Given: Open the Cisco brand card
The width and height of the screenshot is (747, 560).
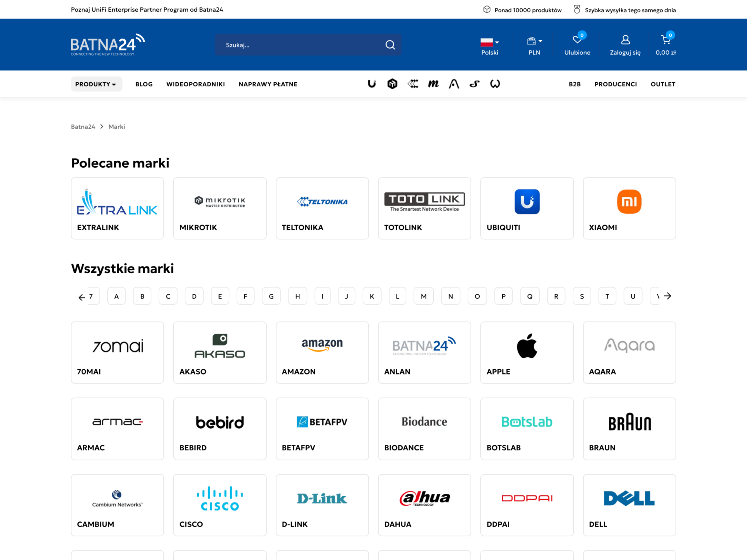Looking at the screenshot, I should point(220,505).
